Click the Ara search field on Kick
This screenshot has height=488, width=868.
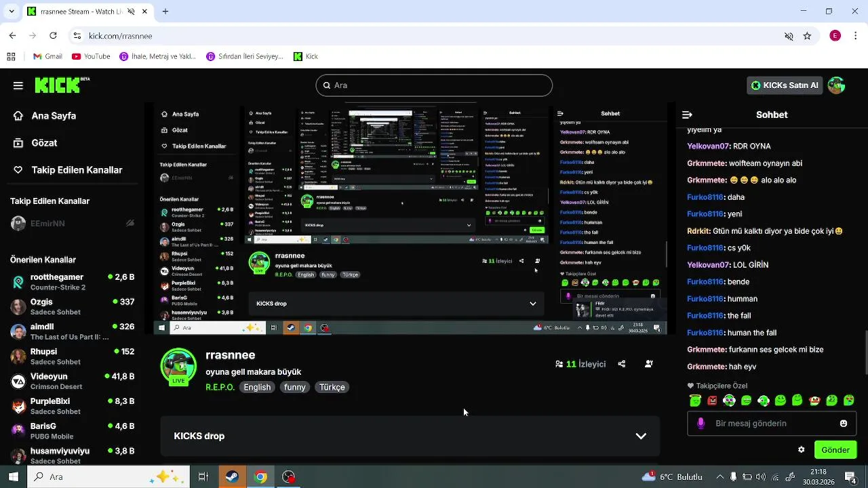[434, 85]
